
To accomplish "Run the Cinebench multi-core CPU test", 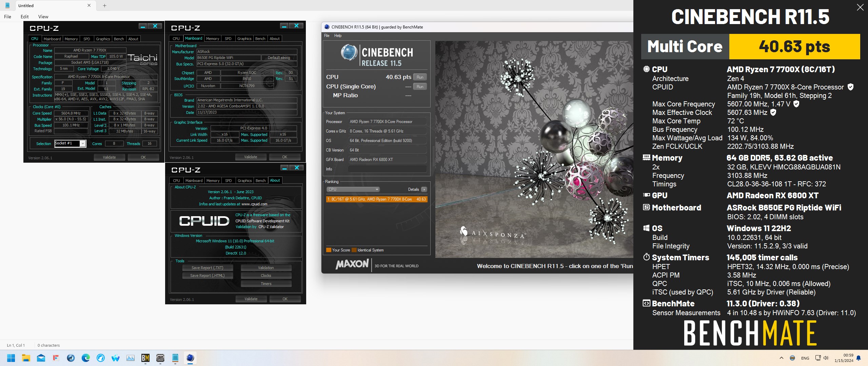I will point(420,77).
